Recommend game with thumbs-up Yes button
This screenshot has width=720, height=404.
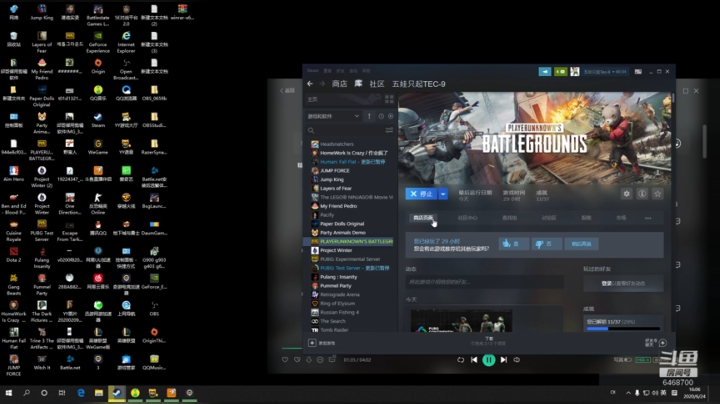point(513,244)
